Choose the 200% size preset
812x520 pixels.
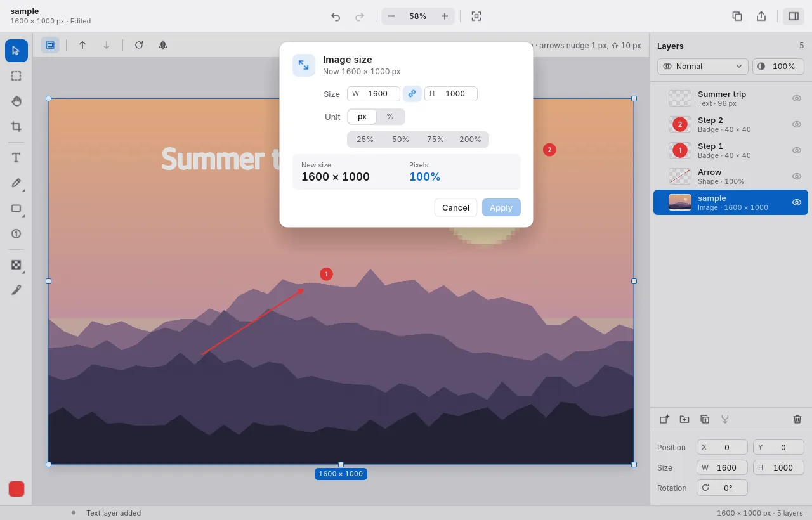[470, 140]
